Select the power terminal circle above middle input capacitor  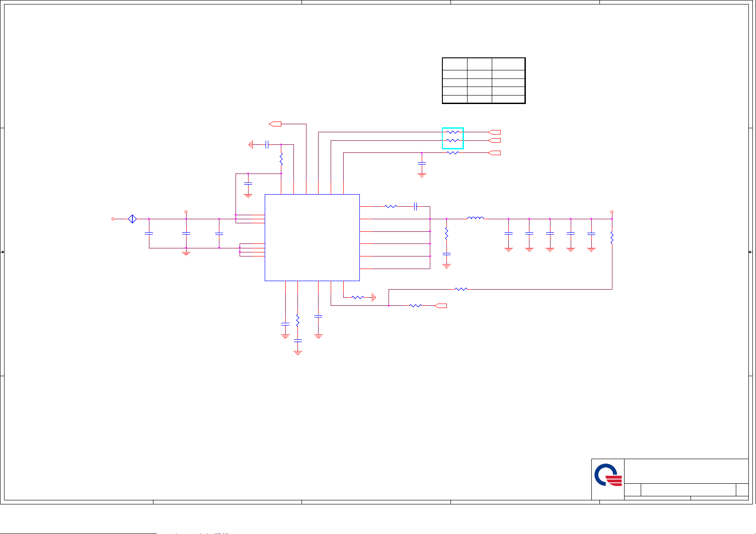click(186, 211)
